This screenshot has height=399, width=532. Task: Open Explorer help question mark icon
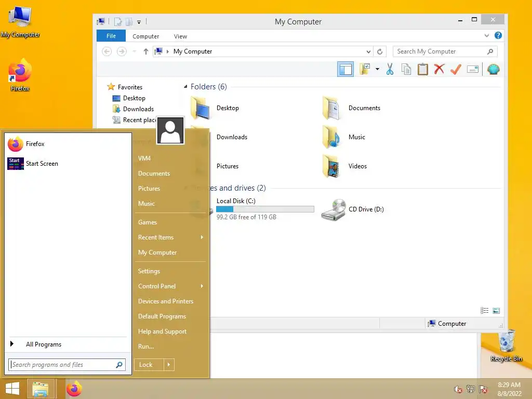[x=498, y=35]
